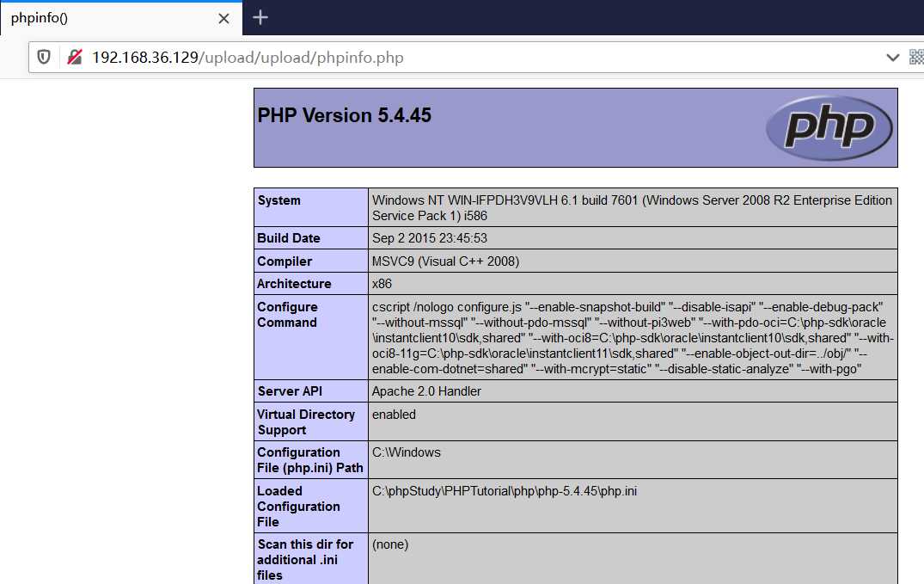
Task: Expand the address bar history dropdown chevron
Action: point(893,58)
